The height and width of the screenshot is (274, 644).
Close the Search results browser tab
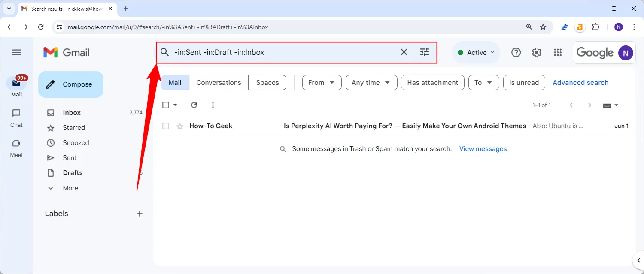111,9
